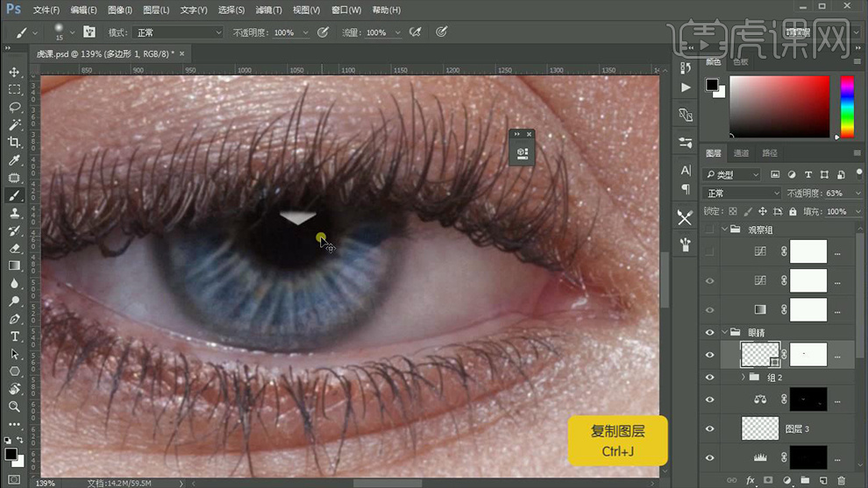868x488 pixels.
Task: Click the 图层(L) menu
Action: point(156,10)
